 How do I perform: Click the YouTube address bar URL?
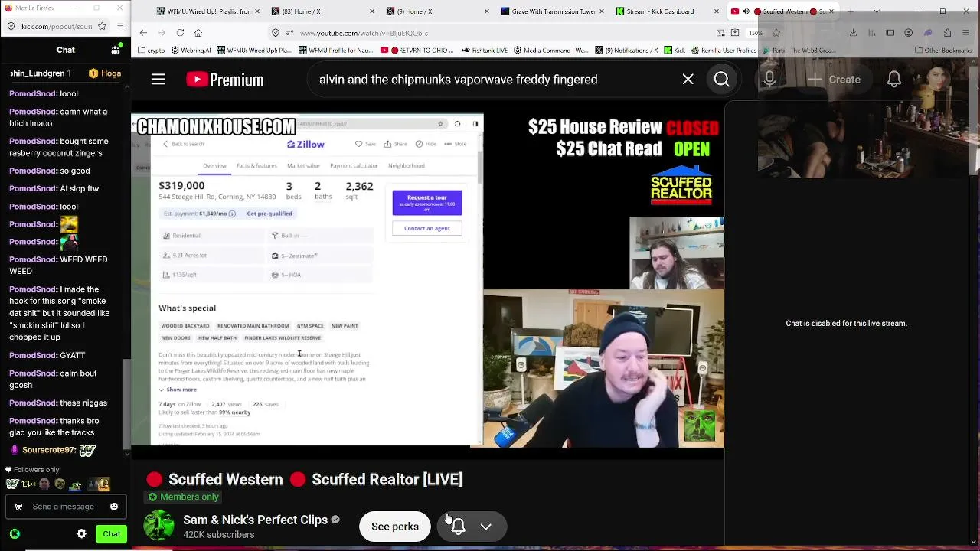[x=364, y=33]
